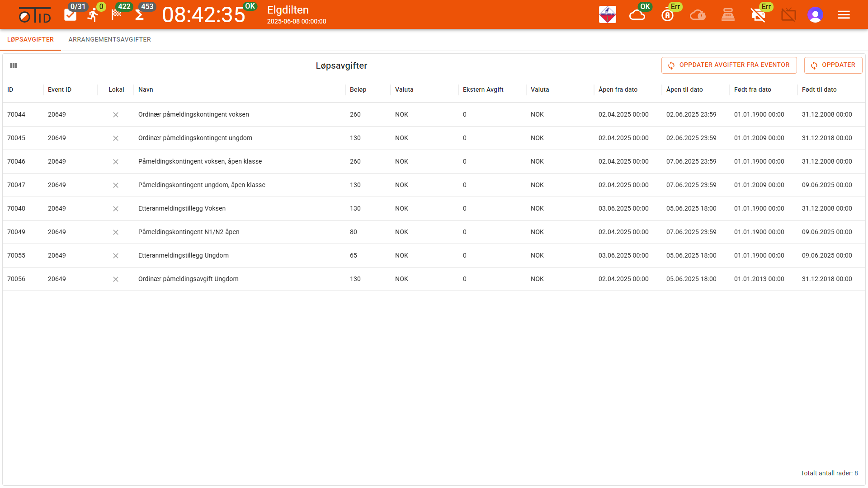Click the cloud upload icon
The image size is (868, 488).
tap(698, 15)
